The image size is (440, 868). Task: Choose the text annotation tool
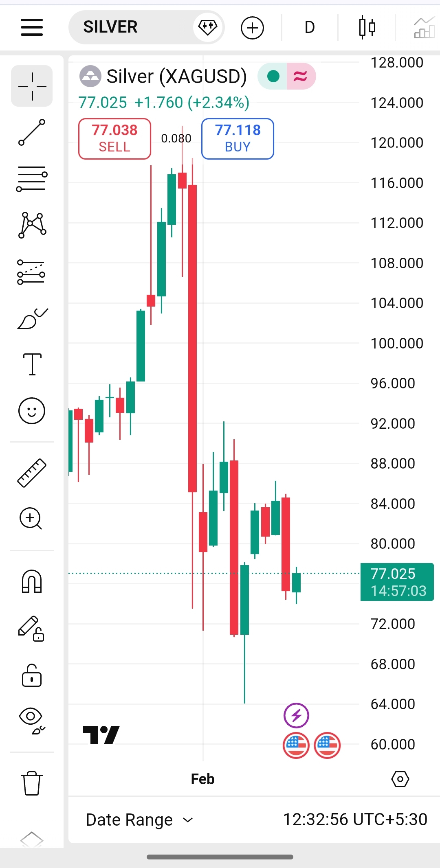(32, 364)
